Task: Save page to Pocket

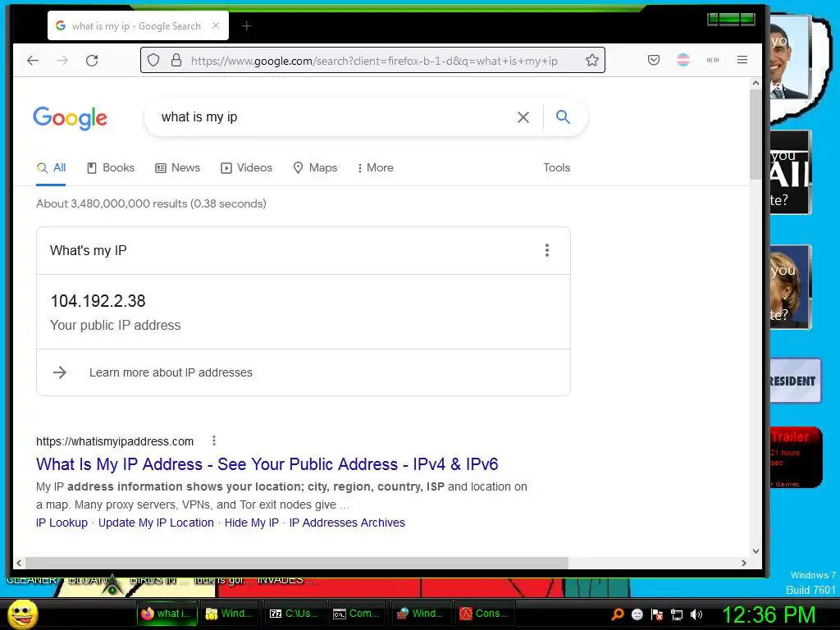Action: 654,60
